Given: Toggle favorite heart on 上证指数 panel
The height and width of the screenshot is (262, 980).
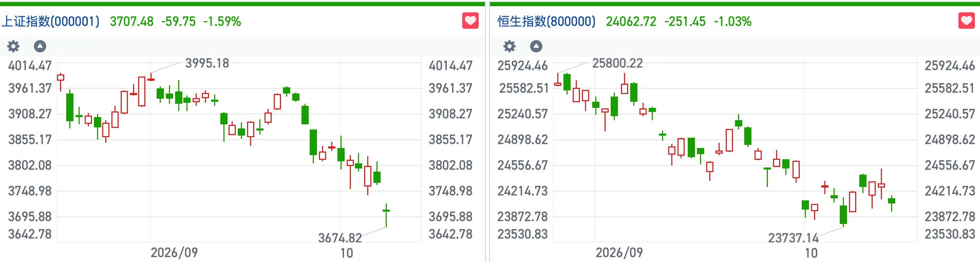Looking at the screenshot, I should tap(470, 21).
